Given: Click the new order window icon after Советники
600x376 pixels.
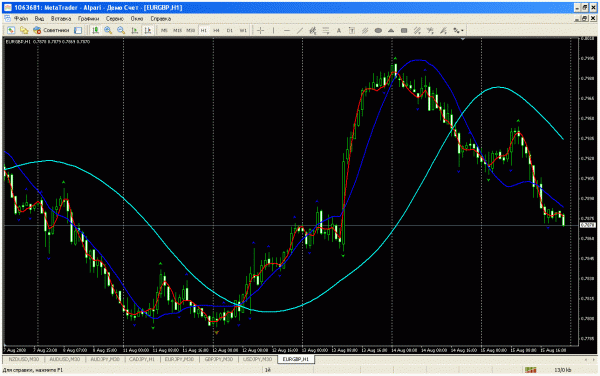Looking at the screenshot, I should pyautogui.click(x=78, y=30).
